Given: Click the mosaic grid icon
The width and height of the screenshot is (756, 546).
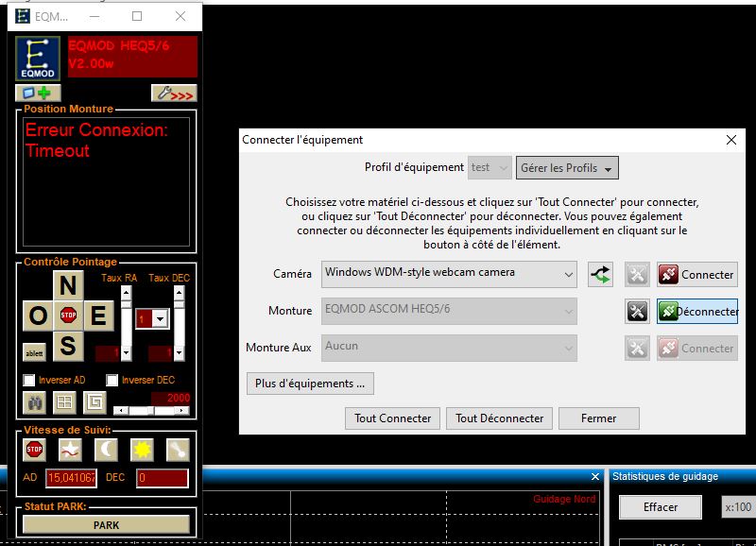Looking at the screenshot, I should pos(64,402).
